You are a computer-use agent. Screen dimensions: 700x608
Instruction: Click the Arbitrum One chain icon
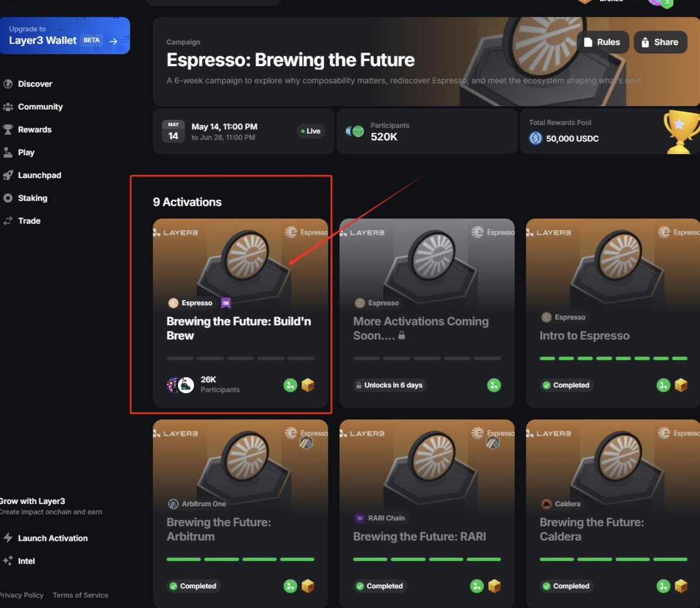[173, 504]
